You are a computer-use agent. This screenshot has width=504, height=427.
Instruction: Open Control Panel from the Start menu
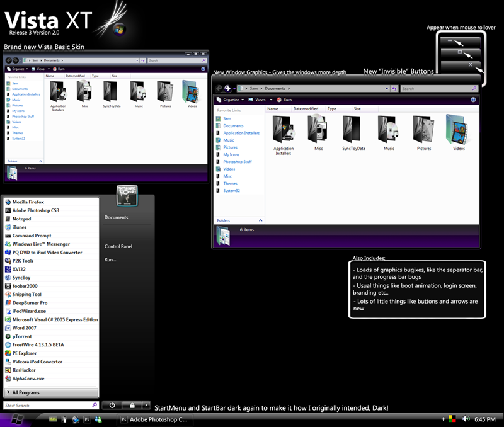118,246
